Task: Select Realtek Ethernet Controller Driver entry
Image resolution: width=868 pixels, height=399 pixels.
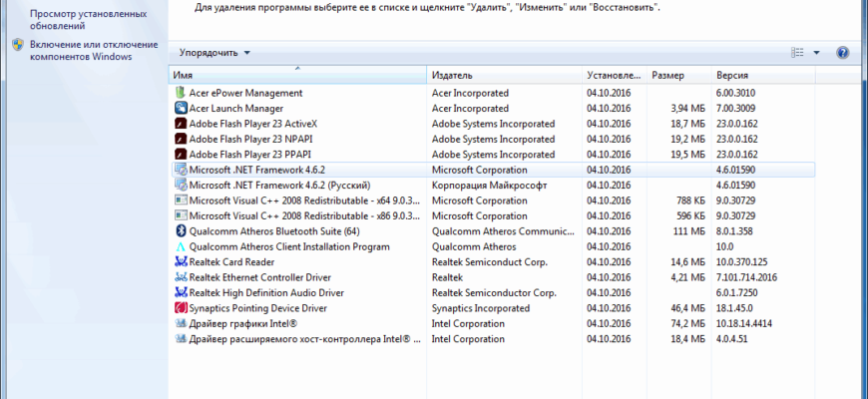Action: 493,277
